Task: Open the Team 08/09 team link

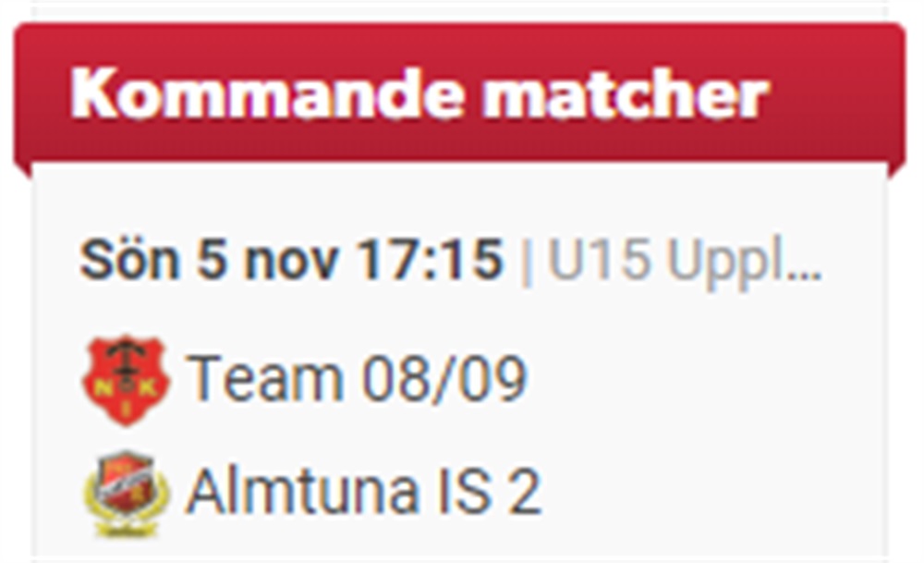Action: (357, 379)
